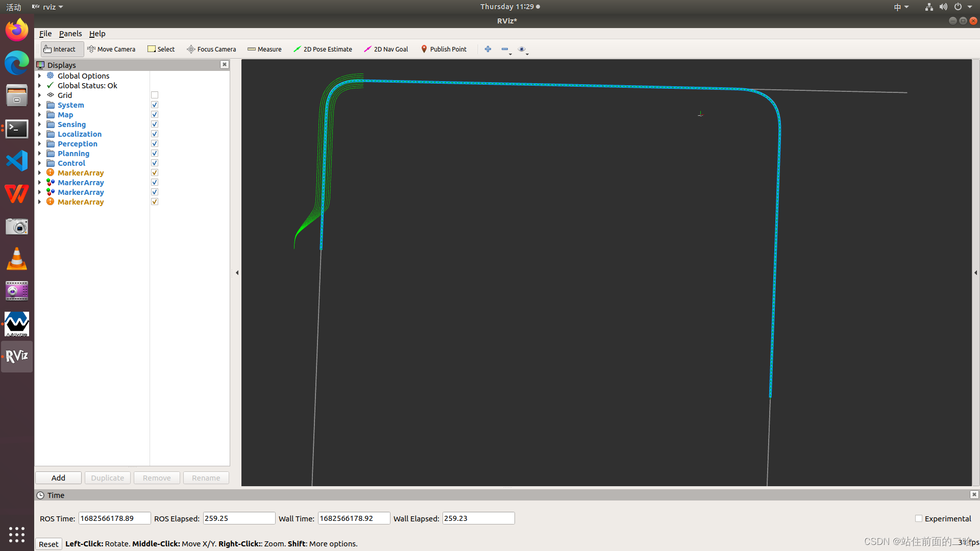The width and height of the screenshot is (980, 551).
Task: Open the Panels menu
Action: point(70,34)
